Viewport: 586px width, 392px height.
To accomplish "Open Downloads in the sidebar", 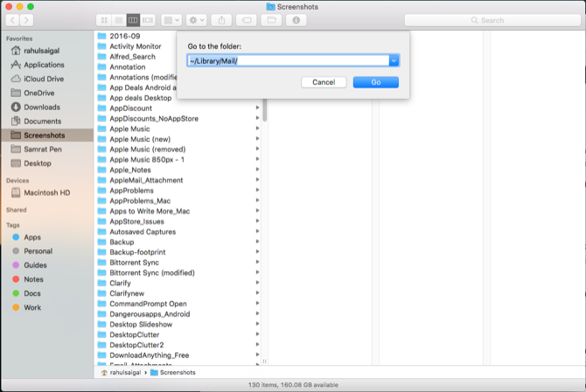I will coord(42,108).
